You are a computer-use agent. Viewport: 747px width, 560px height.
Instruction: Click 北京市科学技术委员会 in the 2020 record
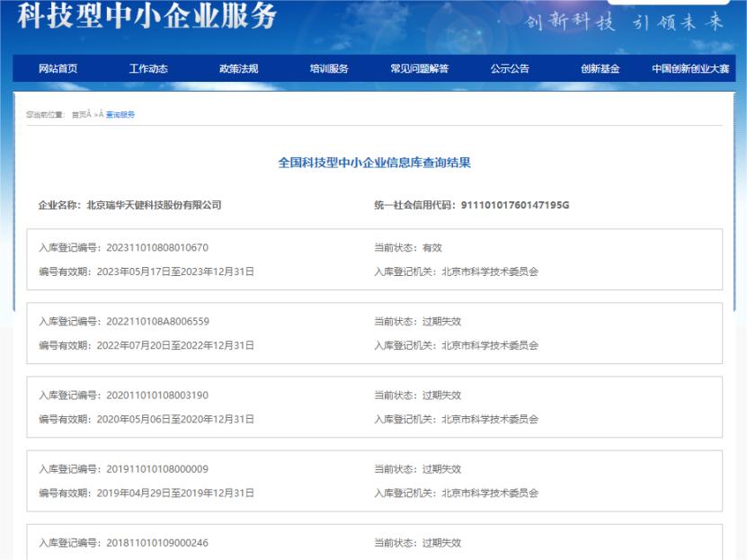[490, 420]
